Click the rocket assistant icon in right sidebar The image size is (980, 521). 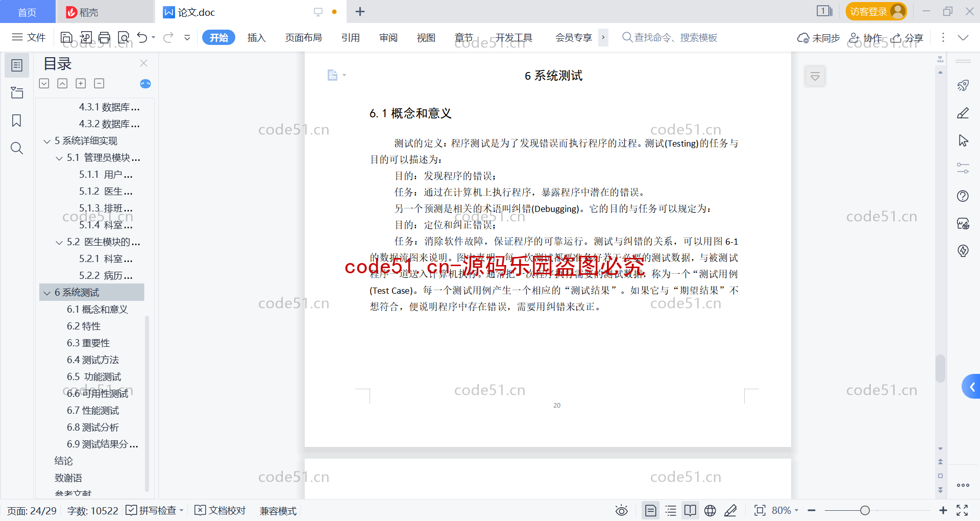point(963,85)
